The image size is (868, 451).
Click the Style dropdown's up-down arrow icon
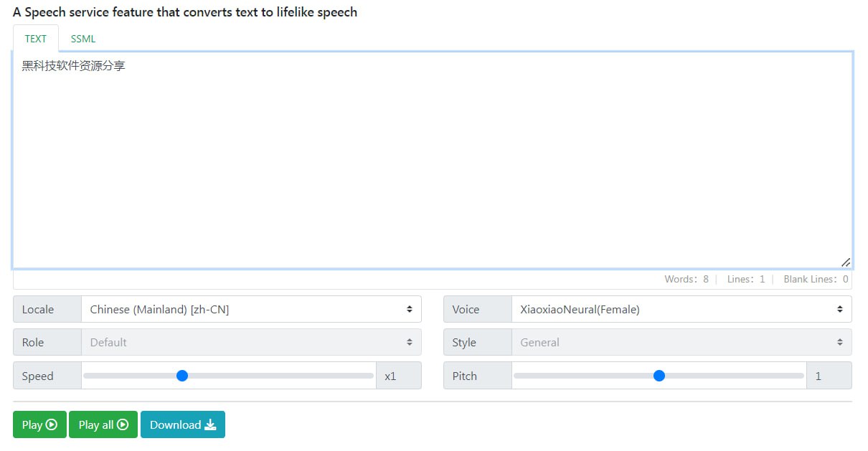839,342
